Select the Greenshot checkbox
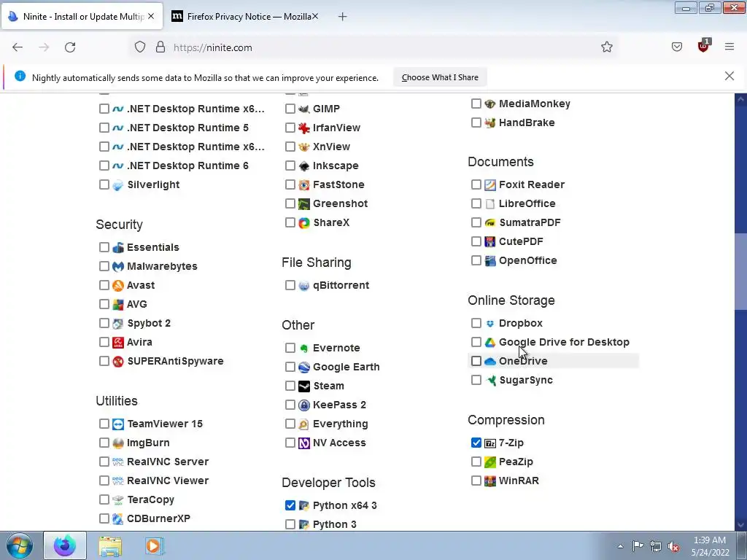This screenshot has width=747, height=560. point(290,204)
